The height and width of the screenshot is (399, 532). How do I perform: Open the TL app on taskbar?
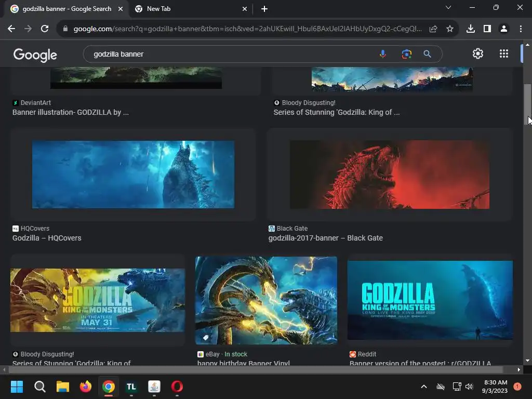pos(131,387)
